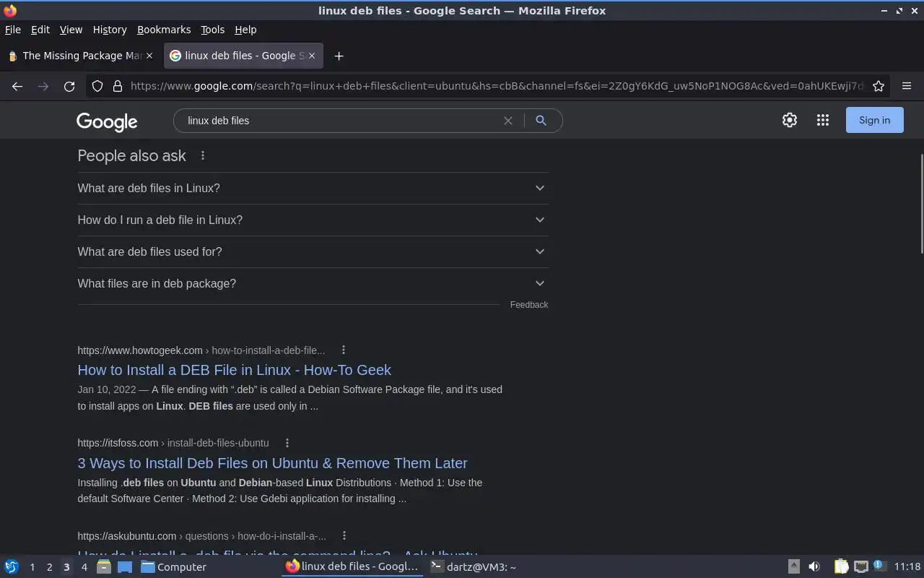Click the page vertical scrollbar
The image size is (924, 578).
point(921,204)
